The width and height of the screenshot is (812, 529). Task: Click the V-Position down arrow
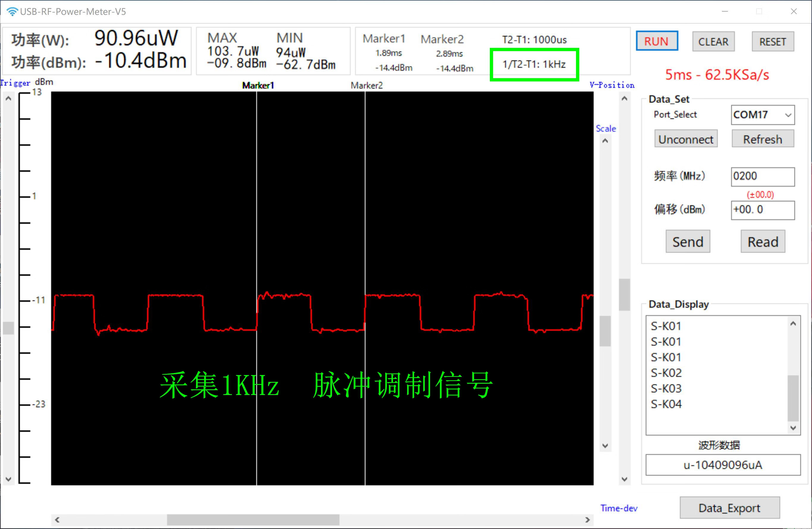[624, 479]
